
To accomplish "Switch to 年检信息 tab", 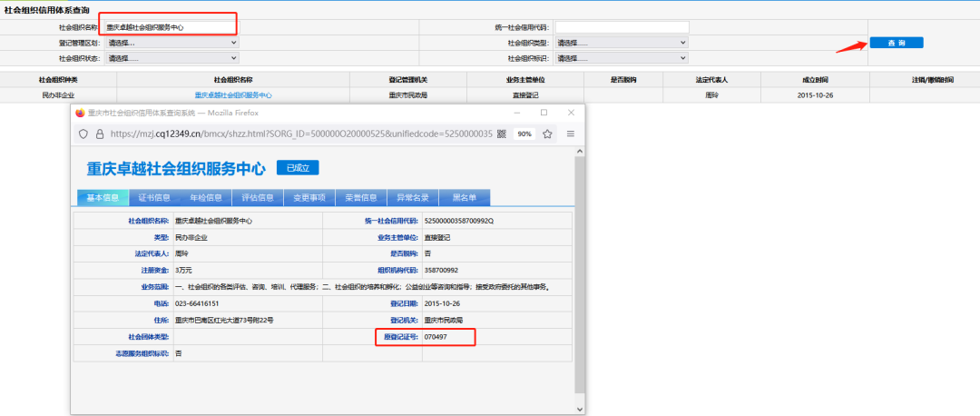I will pos(206,197).
